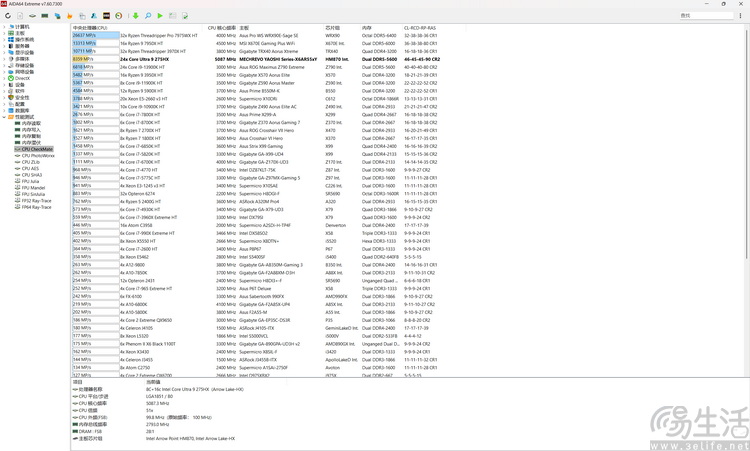Click the blue magnifier search icon
This screenshot has height=451, width=750.
[x=148, y=16]
